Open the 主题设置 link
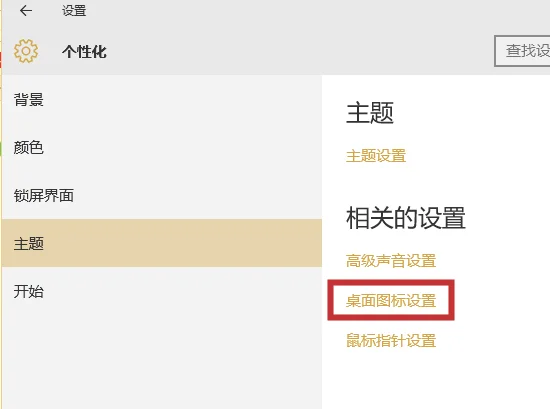Viewport: 550px width, 409px height. tap(376, 156)
